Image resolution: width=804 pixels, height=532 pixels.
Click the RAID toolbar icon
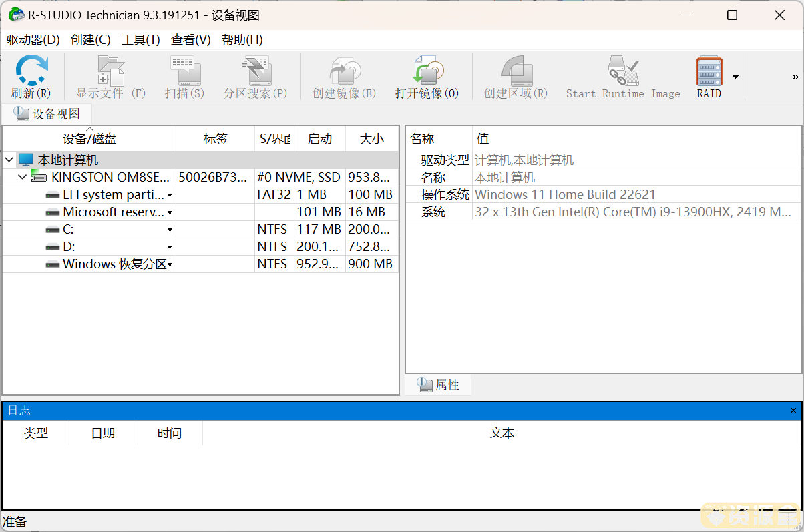click(709, 71)
